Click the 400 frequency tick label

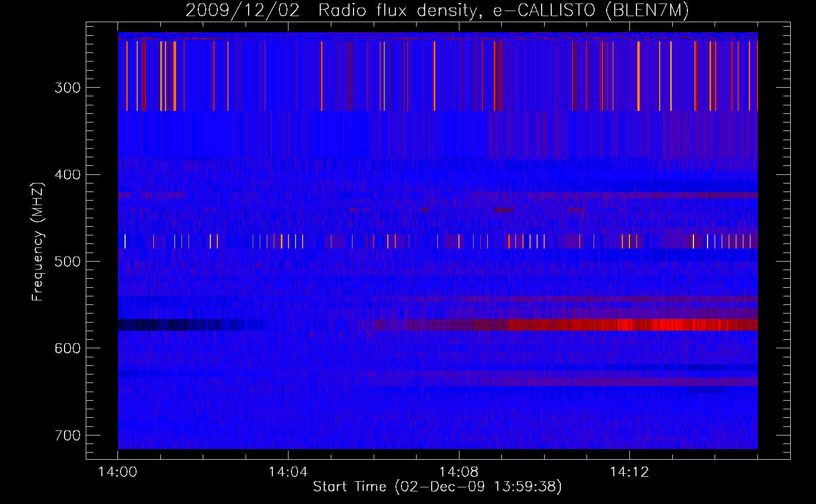point(68,175)
